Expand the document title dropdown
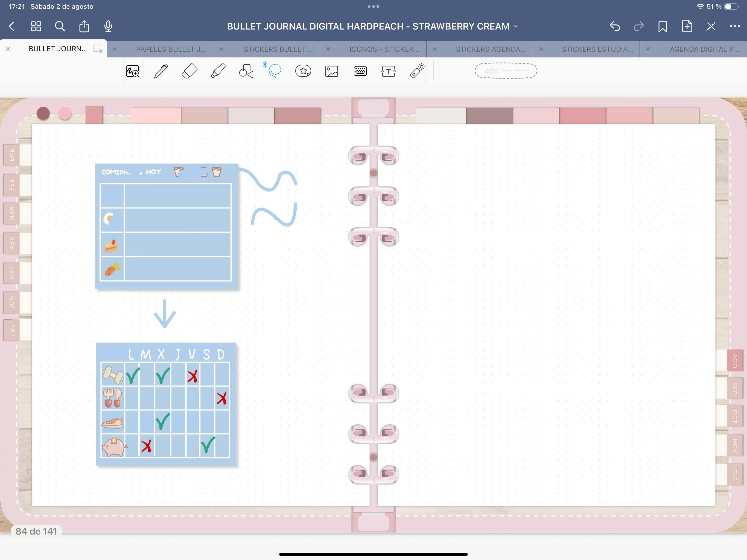 click(516, 26)
